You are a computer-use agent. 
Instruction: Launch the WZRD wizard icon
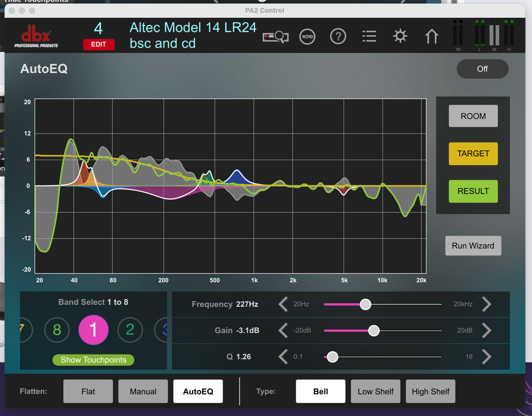(307, 37)
